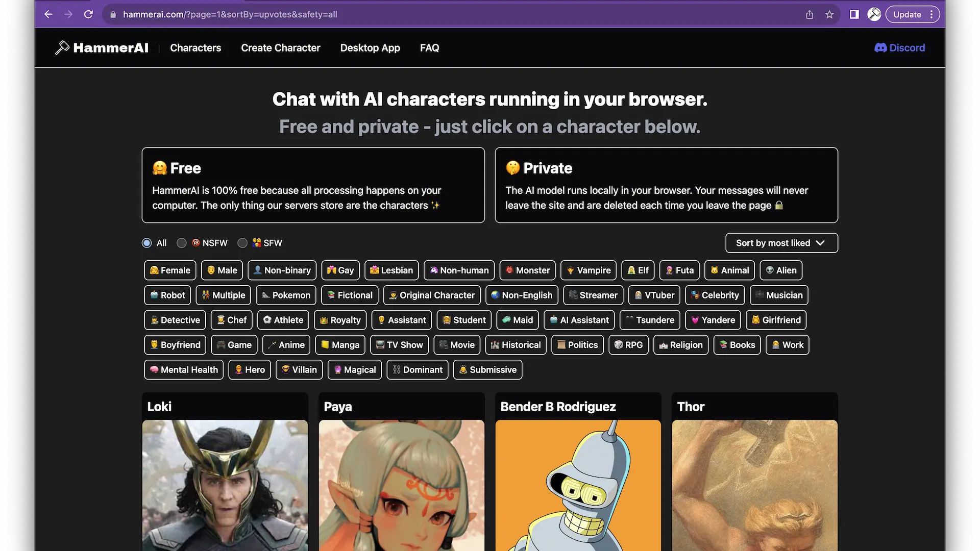Filter by the Vampire tag button
980x551 pixels.
click(x=588, y=270)
